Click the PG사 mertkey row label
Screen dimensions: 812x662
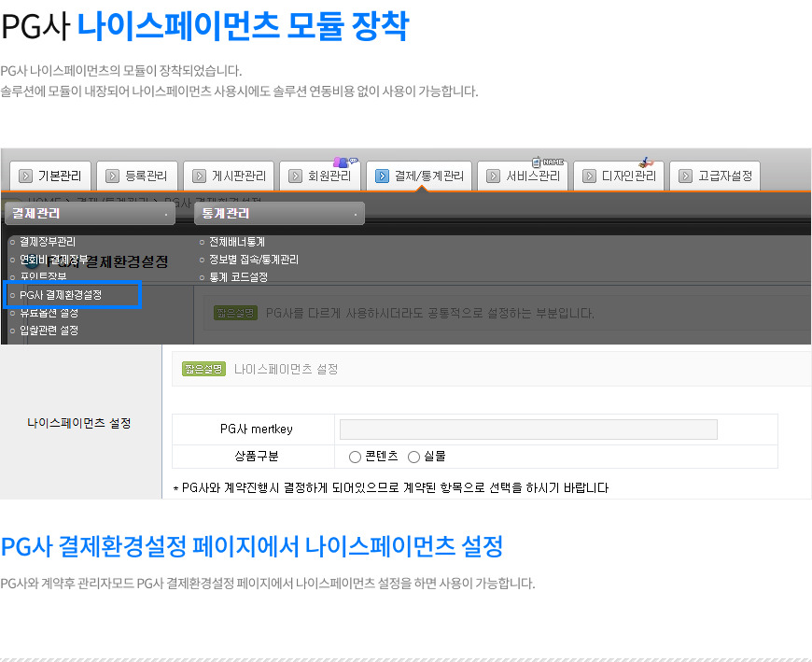[257, 429]
